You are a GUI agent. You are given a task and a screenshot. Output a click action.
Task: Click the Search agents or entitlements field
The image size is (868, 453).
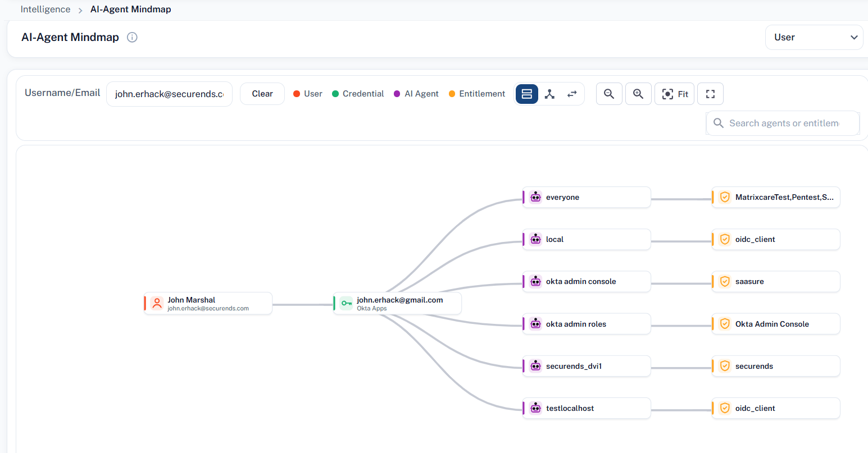pos(783,123)
